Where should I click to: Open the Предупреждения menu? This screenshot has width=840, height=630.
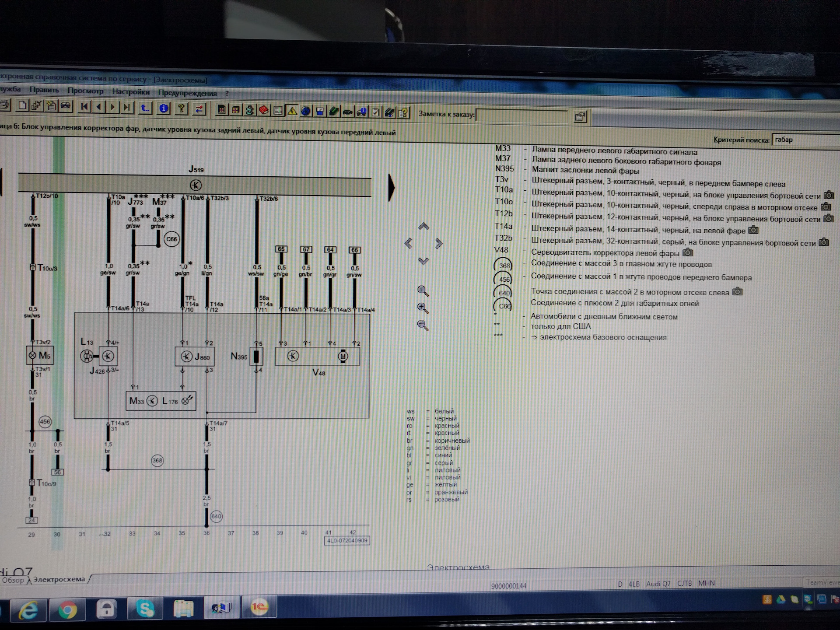pyautogui.click(x=187, y=93)
